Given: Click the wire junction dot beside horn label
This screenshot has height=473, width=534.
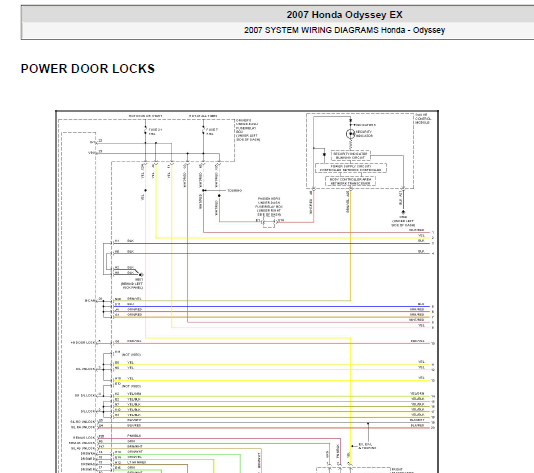Looking at the screenshot, I should (203, 190).
